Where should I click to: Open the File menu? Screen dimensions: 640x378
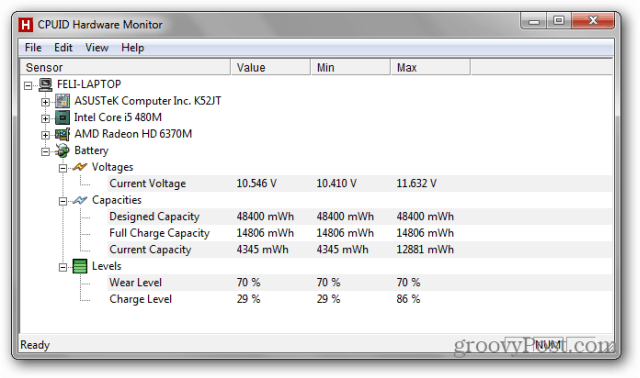tap(33, 48)
